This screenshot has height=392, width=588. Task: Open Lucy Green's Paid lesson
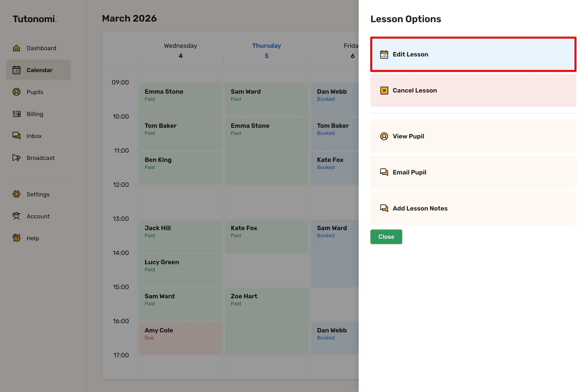tap(180, 270)
